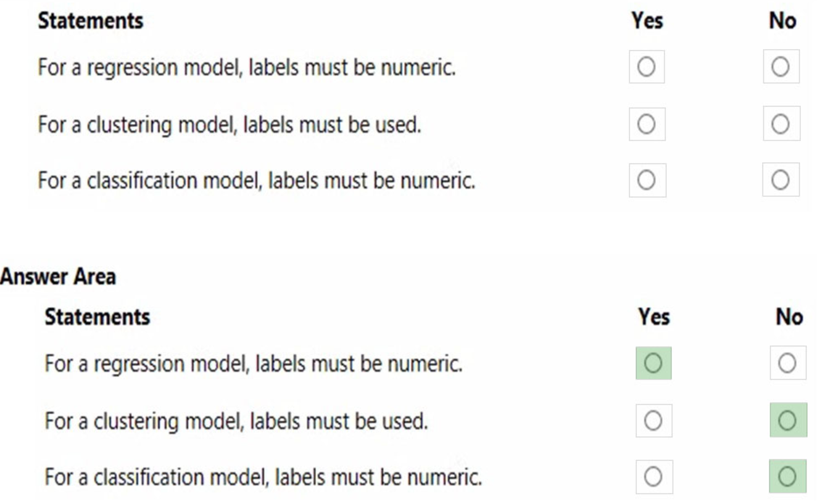Select Yes for clustering statement in unanswered question

pyautogui.click(x=646, y=124)
